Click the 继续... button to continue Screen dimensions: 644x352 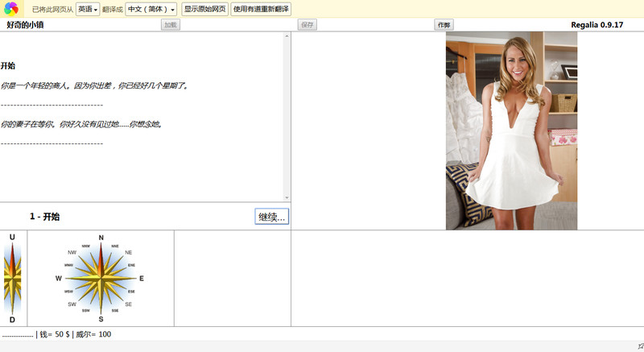click(x=271, y=217)
